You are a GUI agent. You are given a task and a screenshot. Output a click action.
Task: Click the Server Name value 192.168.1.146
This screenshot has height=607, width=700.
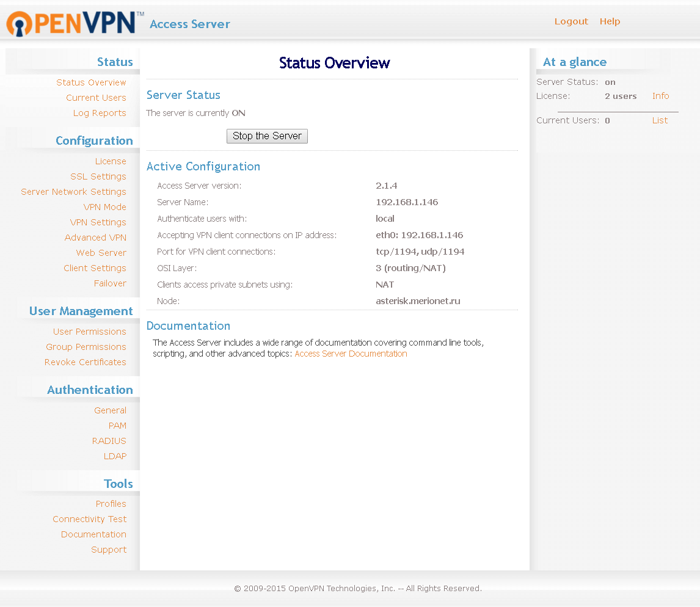tap(407, 202)
